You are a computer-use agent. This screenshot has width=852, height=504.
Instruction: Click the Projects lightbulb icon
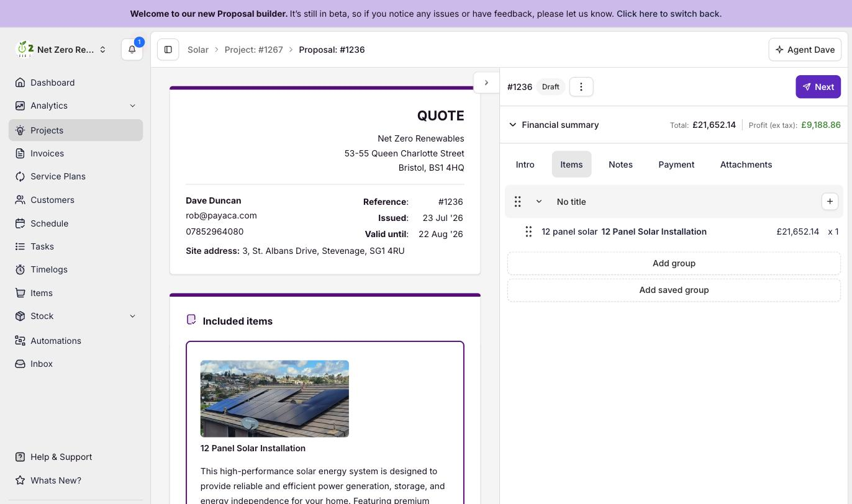coord(20,130)
